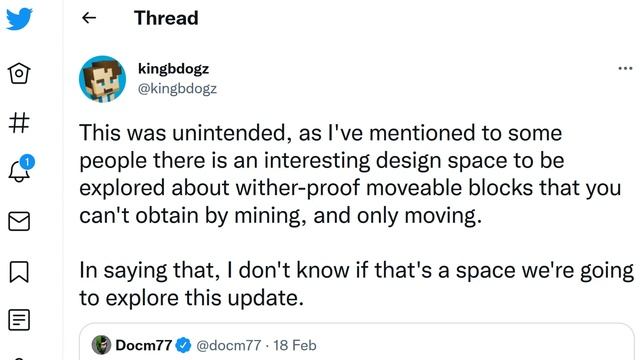Open the Bookmarks icon

[19, 272]
